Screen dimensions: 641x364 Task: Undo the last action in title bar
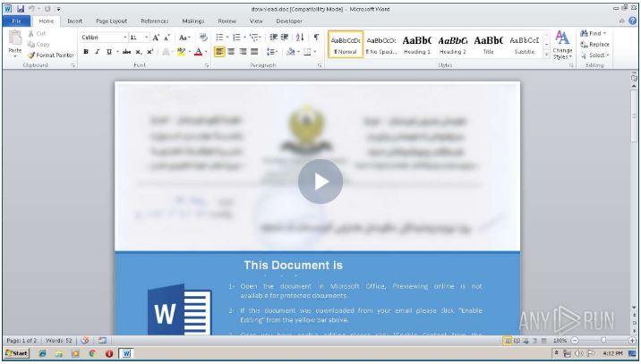tap(32, 9)
